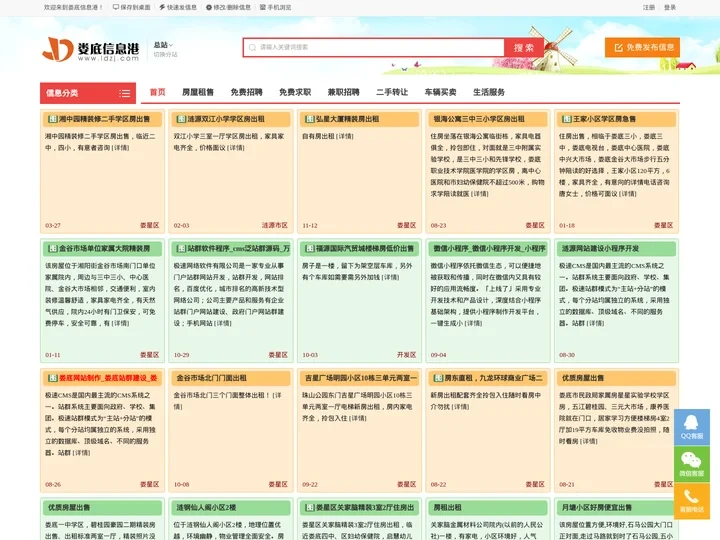Expand the 总站 site switcher dropdown
720x540 pixels.
(163, 45)
